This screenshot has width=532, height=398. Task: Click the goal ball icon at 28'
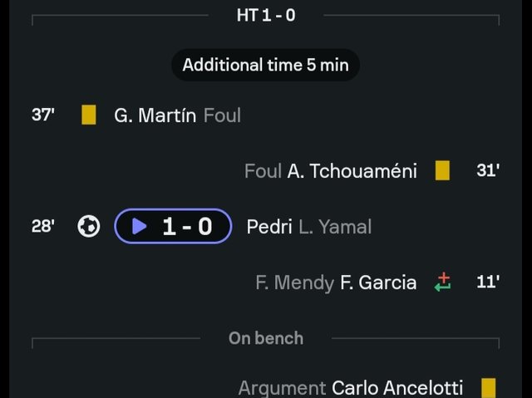tap(89, 226)
